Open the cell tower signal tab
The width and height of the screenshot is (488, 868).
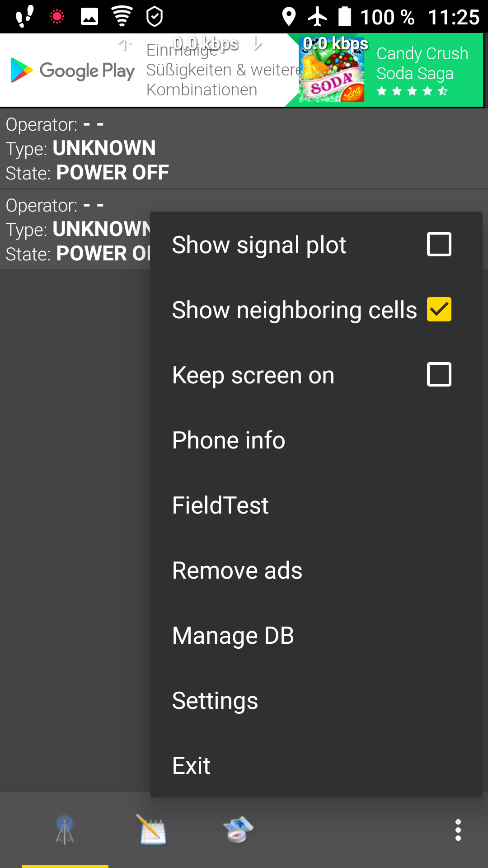pos(65,830)
